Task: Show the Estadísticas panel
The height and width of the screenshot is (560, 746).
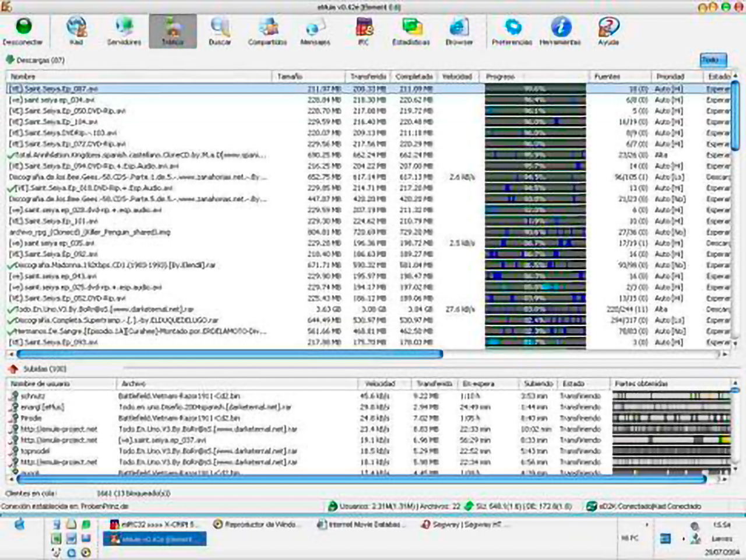Action: 411,31
